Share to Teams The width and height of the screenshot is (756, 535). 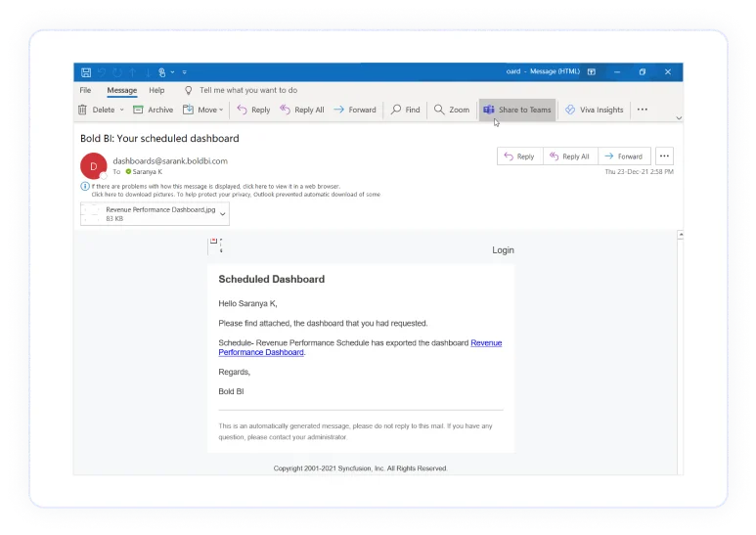click(x=517, y=110)
